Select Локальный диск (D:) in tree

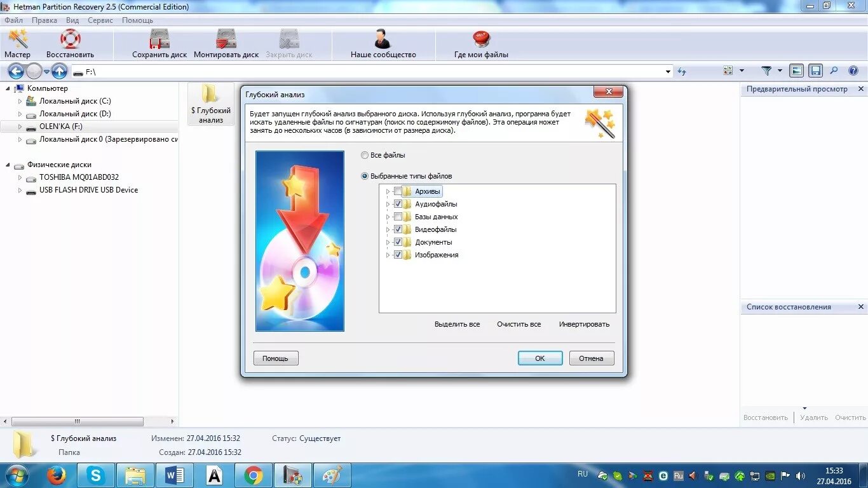coord(75,114)
